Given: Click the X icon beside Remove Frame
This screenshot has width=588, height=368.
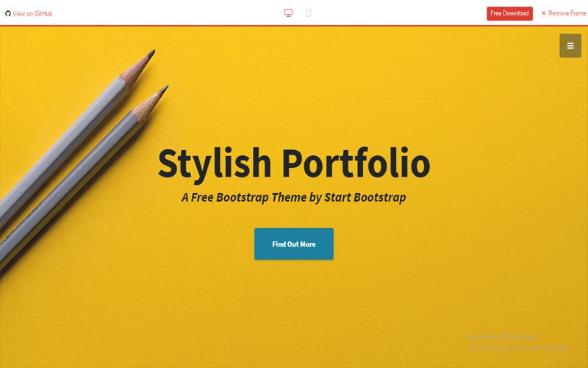Looking at the screenshot, I should coord(543,13).
